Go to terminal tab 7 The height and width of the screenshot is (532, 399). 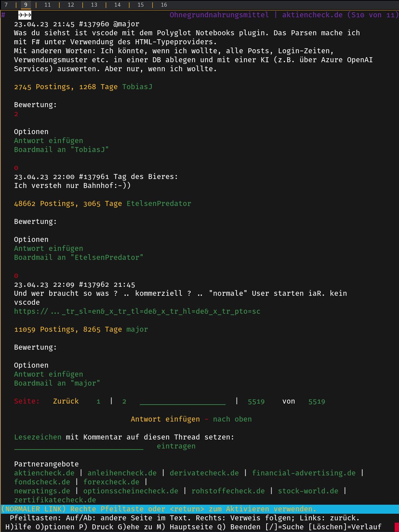pyautogui.click(x=6, y=5)
